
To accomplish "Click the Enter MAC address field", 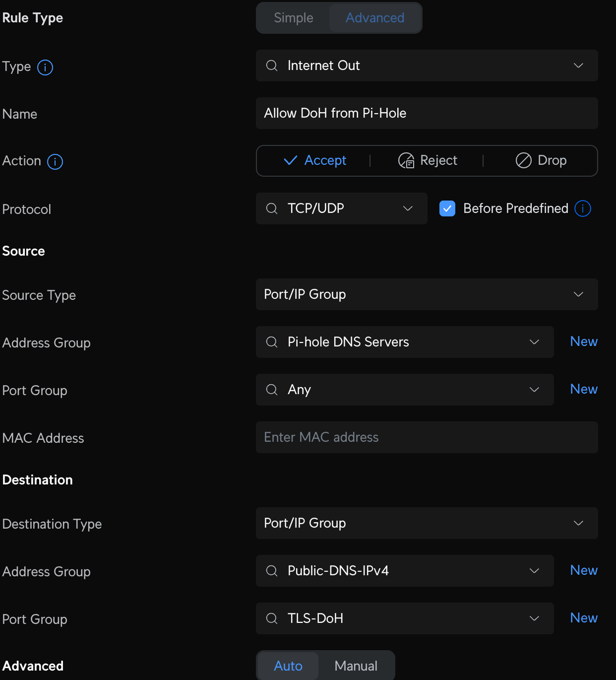I will click(427, 437).
